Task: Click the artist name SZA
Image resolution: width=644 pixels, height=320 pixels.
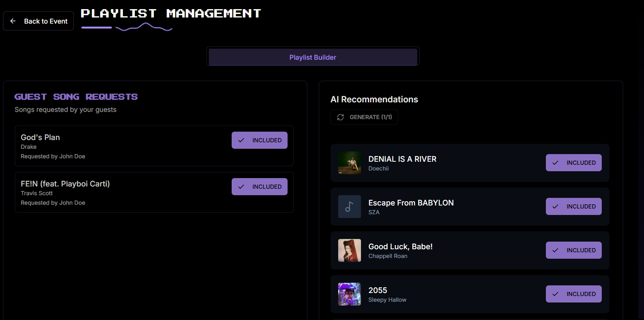Action: click(x=374, y=212)
